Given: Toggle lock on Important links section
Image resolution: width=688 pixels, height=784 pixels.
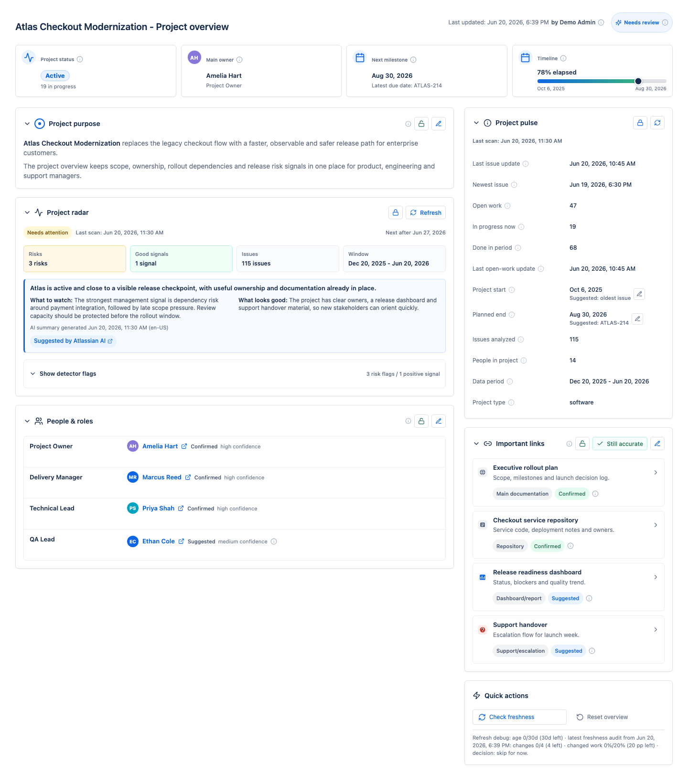Looking at the screenshot, I should tap(582, 444).
